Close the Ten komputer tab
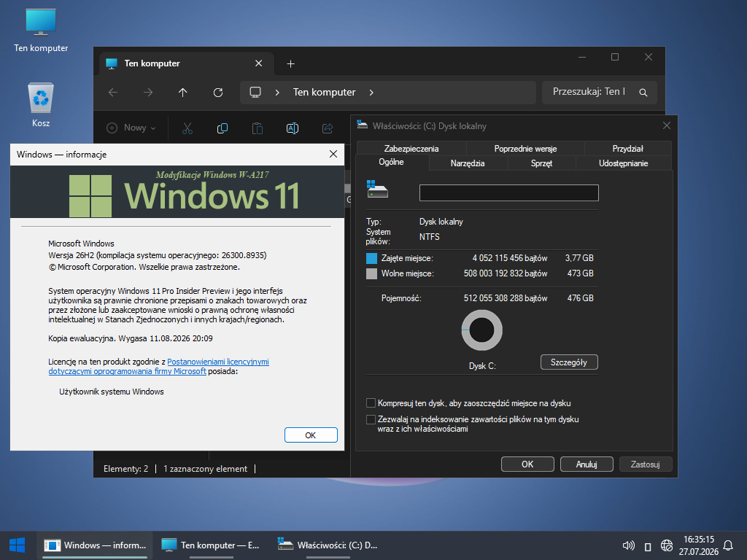Screen dimensions: 747x560 (259, 63)
